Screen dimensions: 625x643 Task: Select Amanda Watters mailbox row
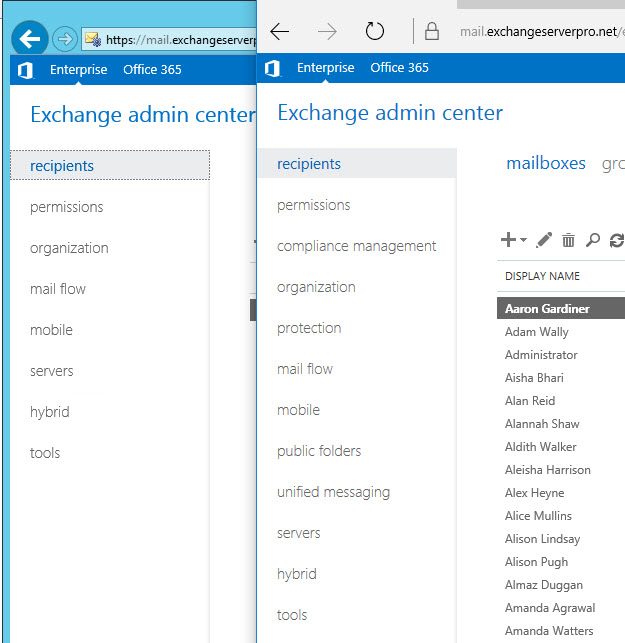(561, 630)
